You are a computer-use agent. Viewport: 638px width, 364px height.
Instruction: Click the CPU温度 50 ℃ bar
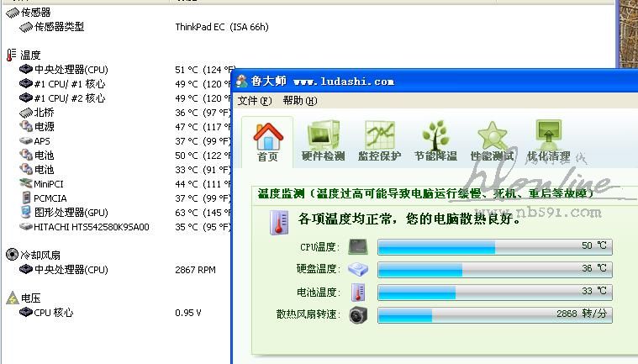495,247
